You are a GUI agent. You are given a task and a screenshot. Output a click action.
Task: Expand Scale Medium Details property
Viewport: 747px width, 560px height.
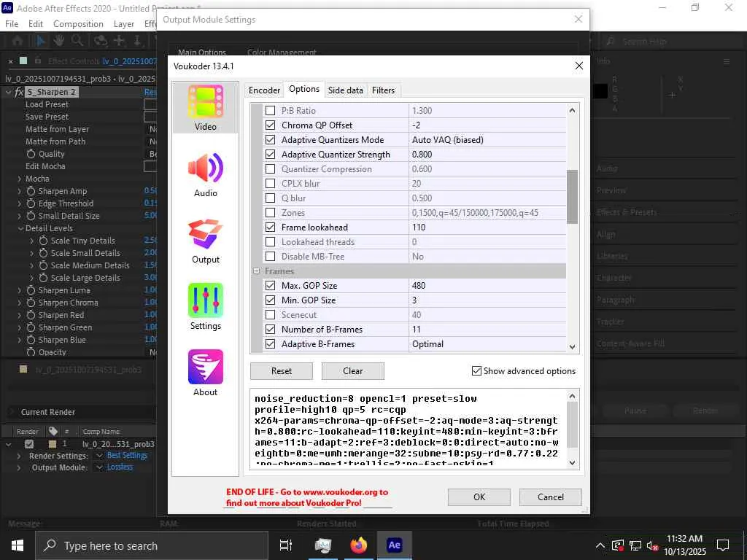pos(32,265)
